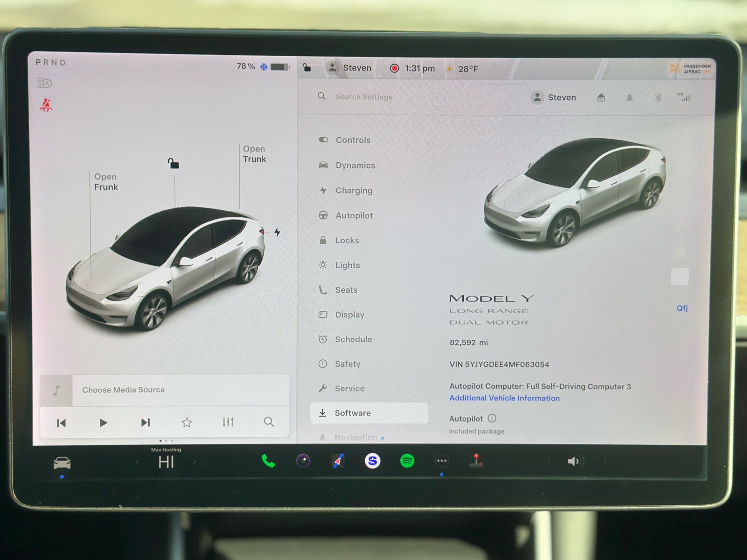The height and width of the screenshot is (560, 747).
Task: Tap the Bluetooth icon in settings header
Action: [x=657, y=98]
